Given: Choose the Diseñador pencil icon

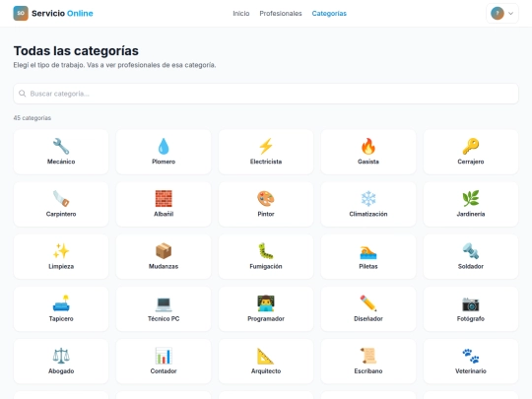Looking at the screenshot, I should (x=368, y=303).
